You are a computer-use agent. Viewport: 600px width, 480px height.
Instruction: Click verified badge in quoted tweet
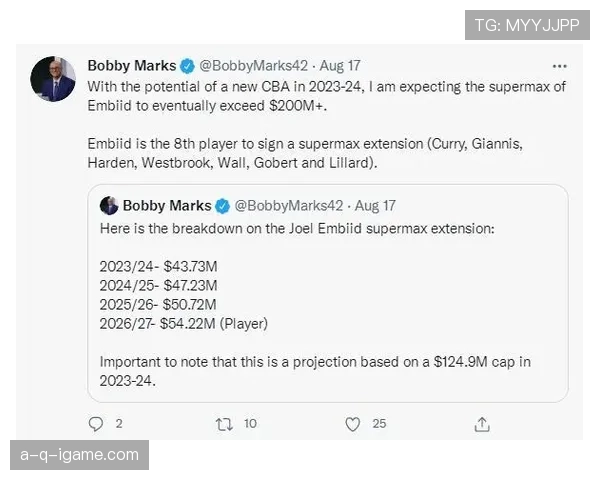(x=221, y=205)
